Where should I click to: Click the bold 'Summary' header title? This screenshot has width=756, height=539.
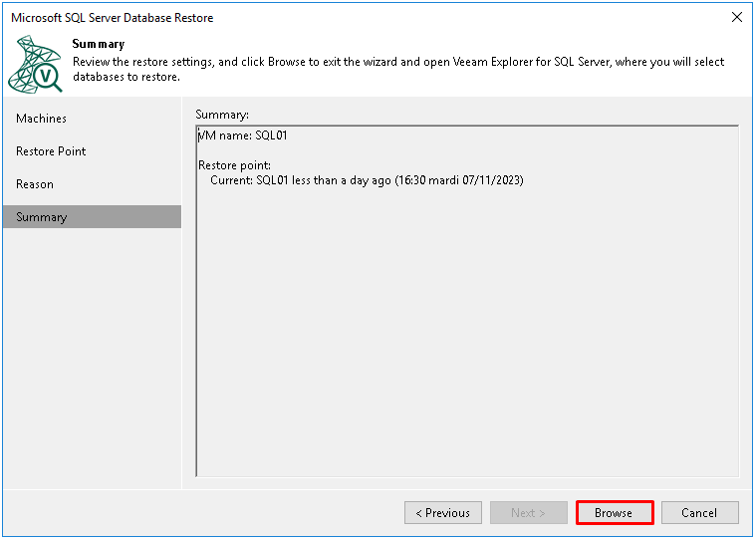(99, 44)
